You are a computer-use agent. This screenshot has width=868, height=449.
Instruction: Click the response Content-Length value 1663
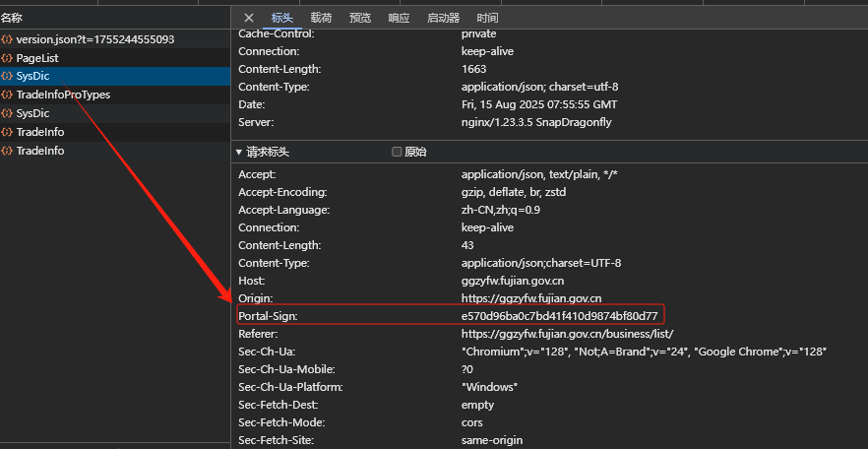(x=474, y=69)
